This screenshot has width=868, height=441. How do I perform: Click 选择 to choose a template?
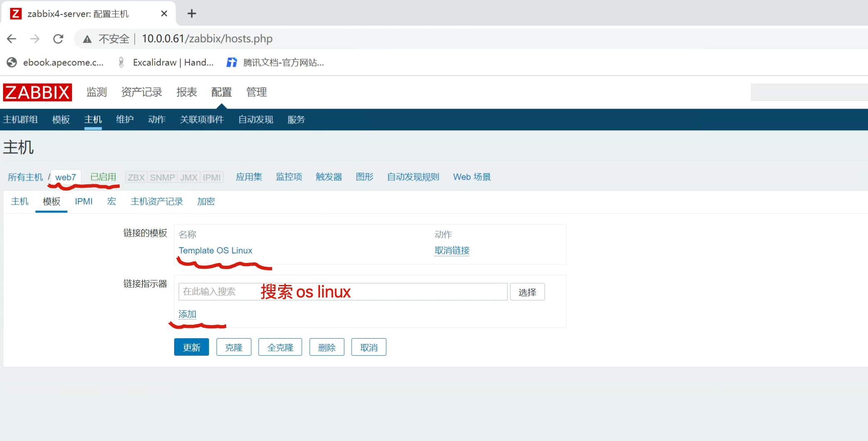pos(527,292)
